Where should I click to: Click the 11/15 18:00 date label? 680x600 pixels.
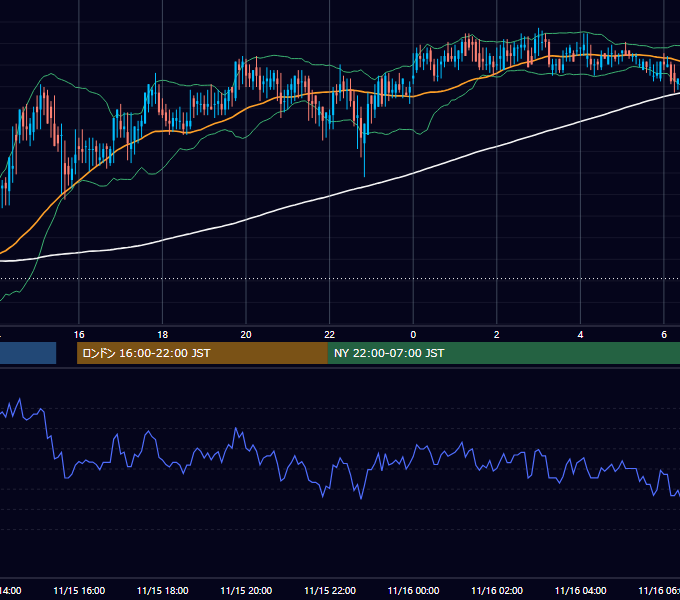pyautogui.click(x=163, y=590)
